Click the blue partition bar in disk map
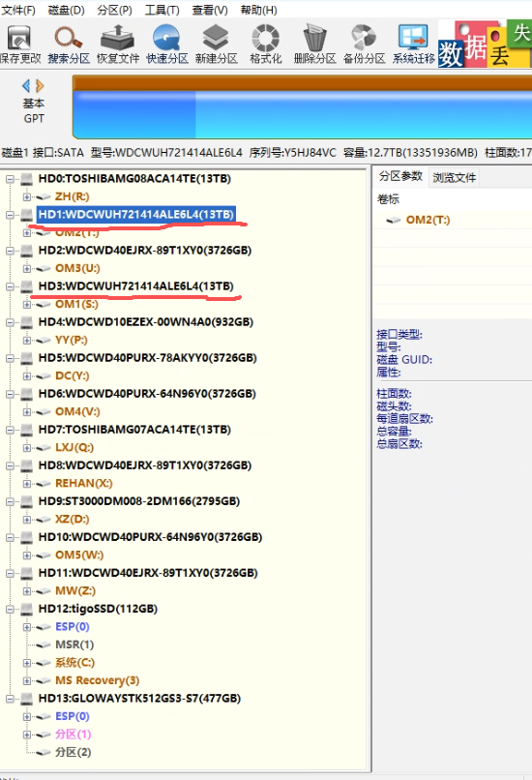The width and height of the screenshot is (532, 780). pos(303,114)
